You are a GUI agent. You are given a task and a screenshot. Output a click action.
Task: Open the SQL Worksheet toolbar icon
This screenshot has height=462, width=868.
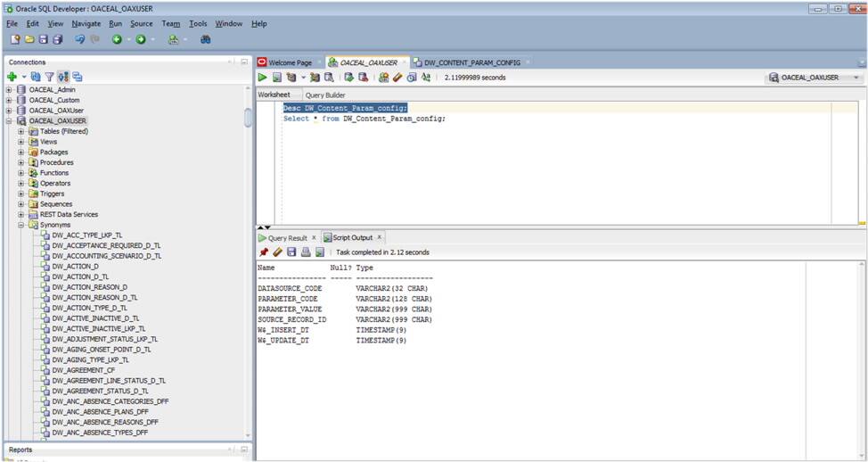pyautogui.click(x=173, y=39)
